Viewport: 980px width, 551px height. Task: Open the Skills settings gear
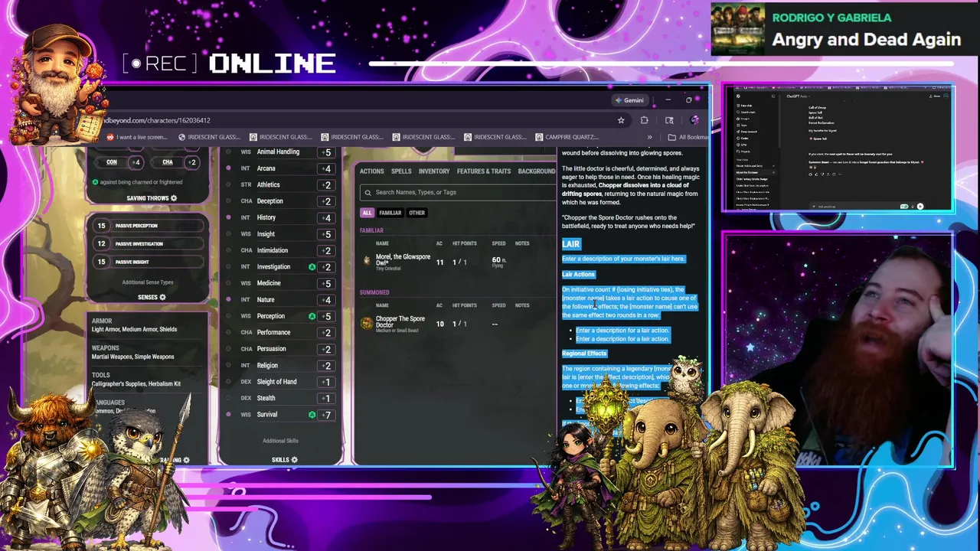click(294, 460)
